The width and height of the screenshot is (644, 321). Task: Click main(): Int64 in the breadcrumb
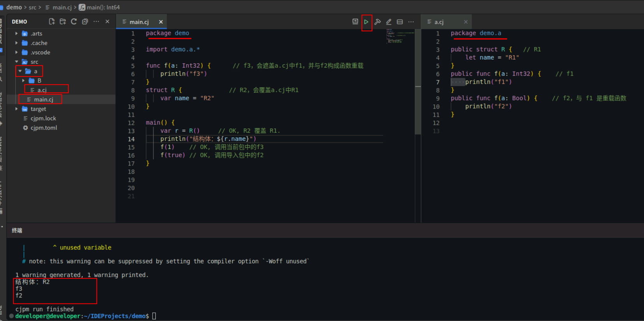click(x=103, y=7)
